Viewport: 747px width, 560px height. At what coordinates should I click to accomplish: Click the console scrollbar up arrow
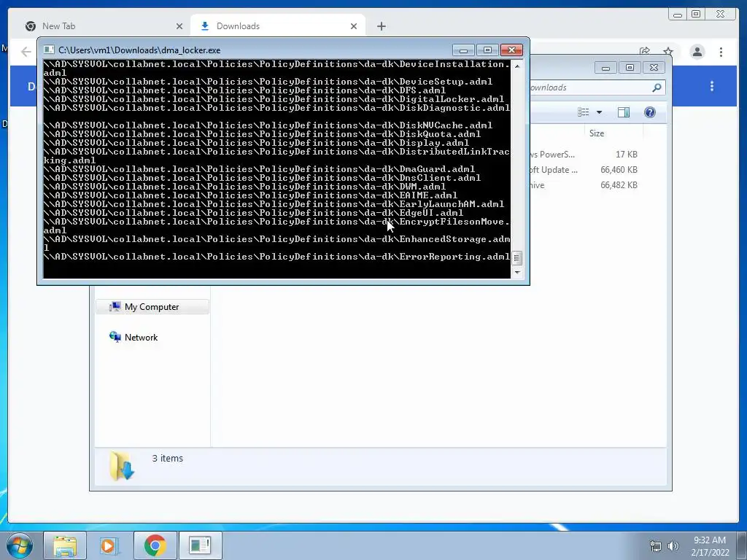click(517, 66)
